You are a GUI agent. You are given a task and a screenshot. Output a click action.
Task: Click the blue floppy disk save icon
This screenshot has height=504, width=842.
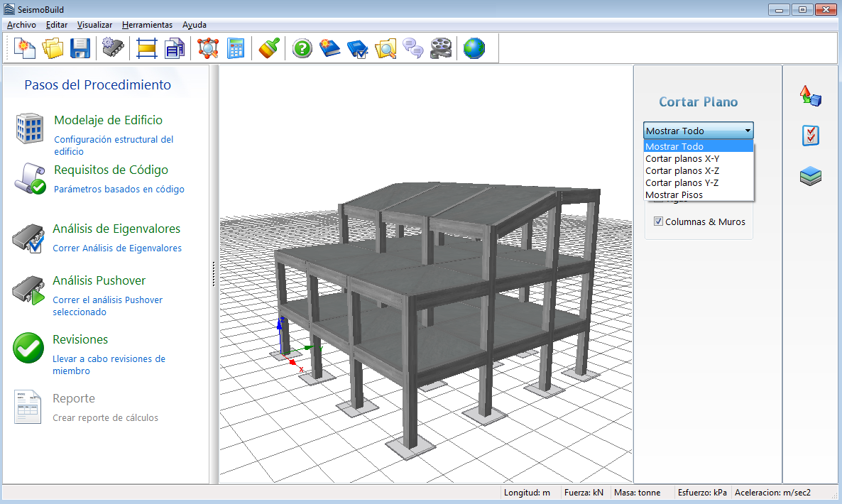coord(80,48)
